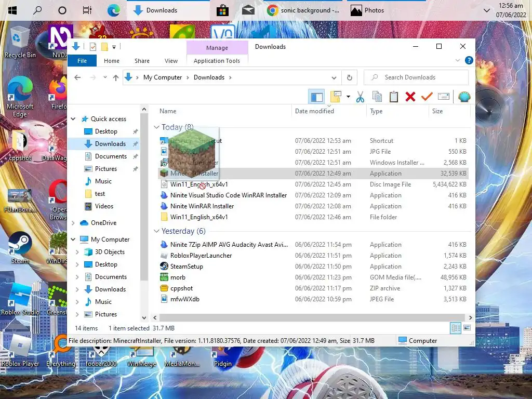Click the envelope E-mail toolbar icon

point(444,97)
